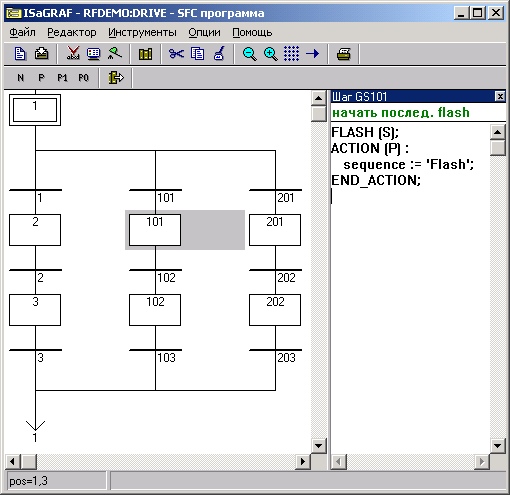The width and height of the screenshot is (510, 495).
Task: Select the P0 action qualifier button
Action: 83,78
